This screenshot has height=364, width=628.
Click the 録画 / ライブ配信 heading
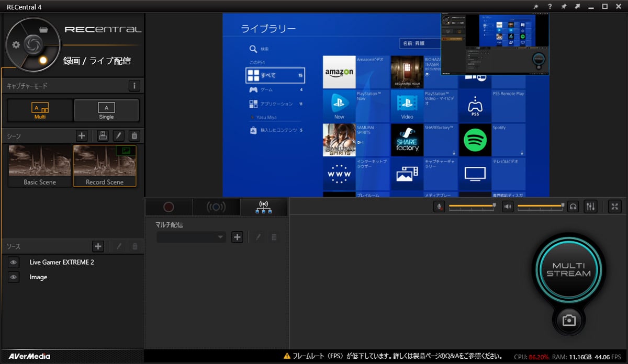pyautogui.click(x=97, y=61)
